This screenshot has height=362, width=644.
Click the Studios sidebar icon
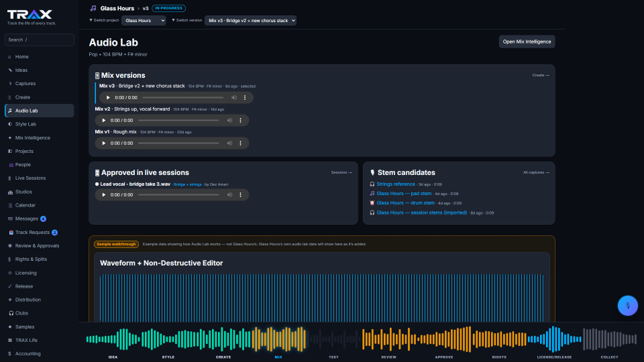pyautogui.click(x=10, y=192)
